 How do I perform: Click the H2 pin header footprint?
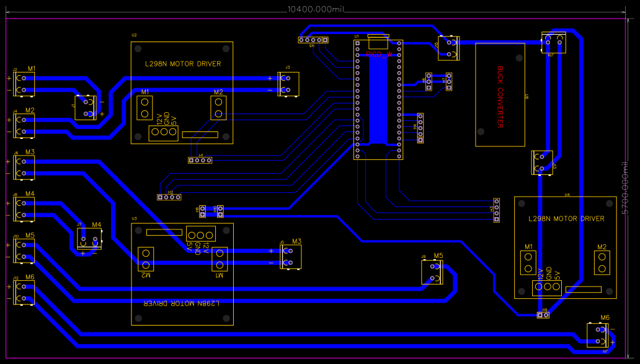pos(169,197)
